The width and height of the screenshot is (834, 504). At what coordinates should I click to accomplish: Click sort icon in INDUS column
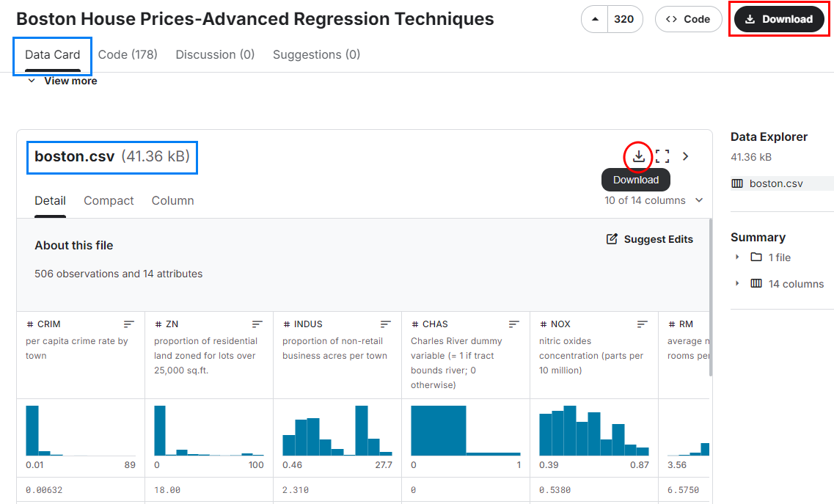[386, 324]
